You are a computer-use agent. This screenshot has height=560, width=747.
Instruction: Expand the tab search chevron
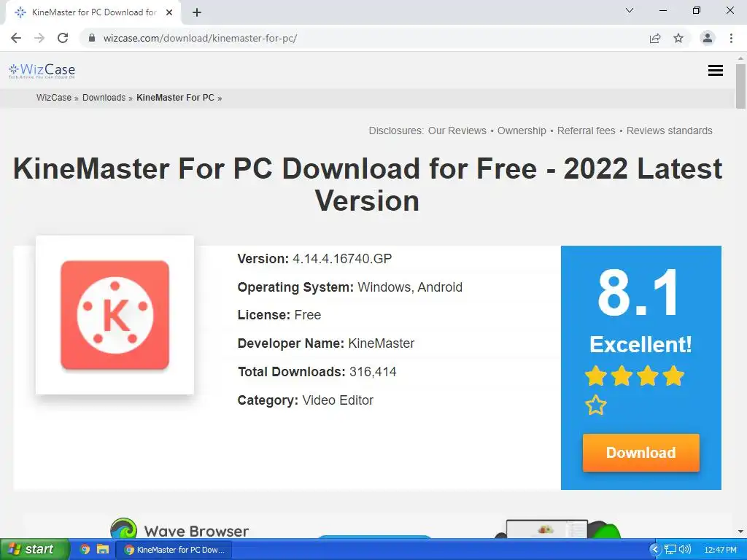coord(630,10)
